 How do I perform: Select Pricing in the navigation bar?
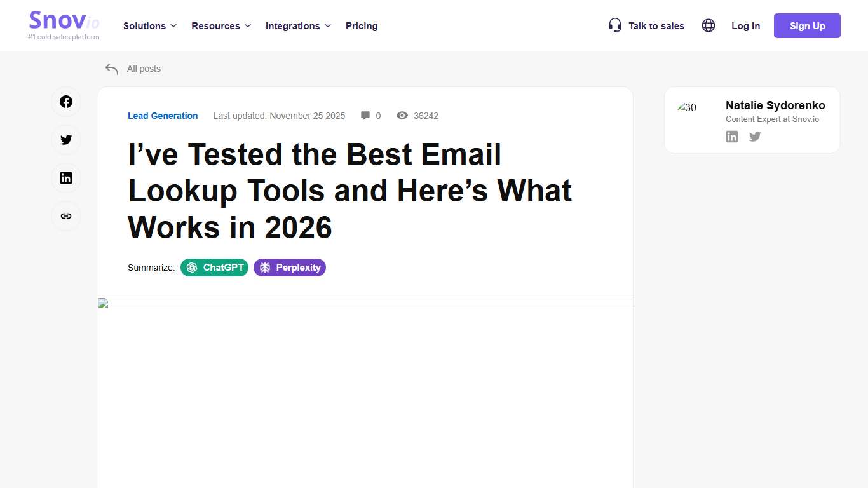click(362, 26)
